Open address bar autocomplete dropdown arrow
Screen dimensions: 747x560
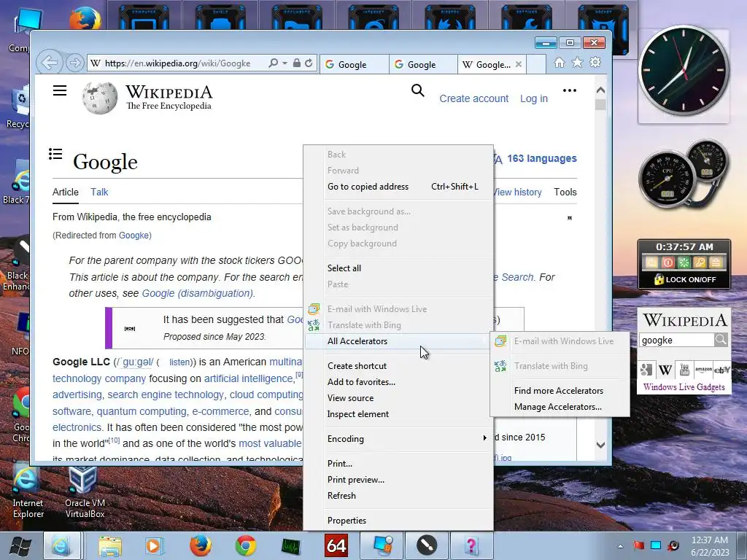click(x=285, y=63)
